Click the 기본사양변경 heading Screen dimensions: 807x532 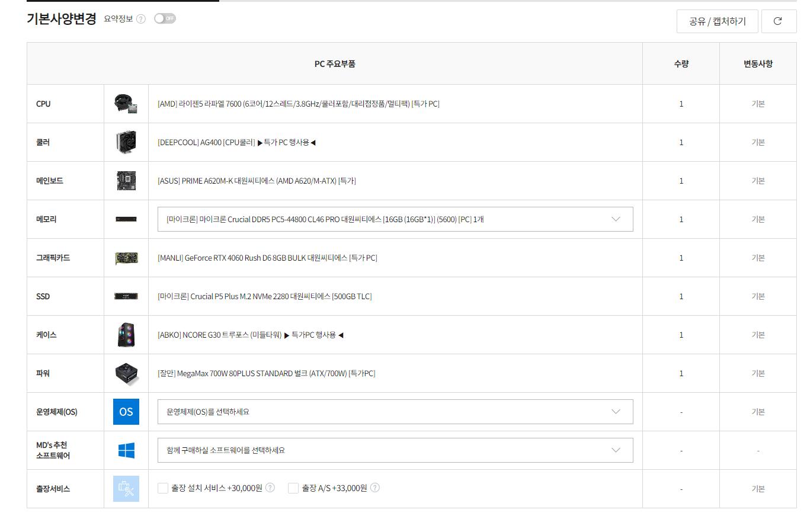pos(62,18)
